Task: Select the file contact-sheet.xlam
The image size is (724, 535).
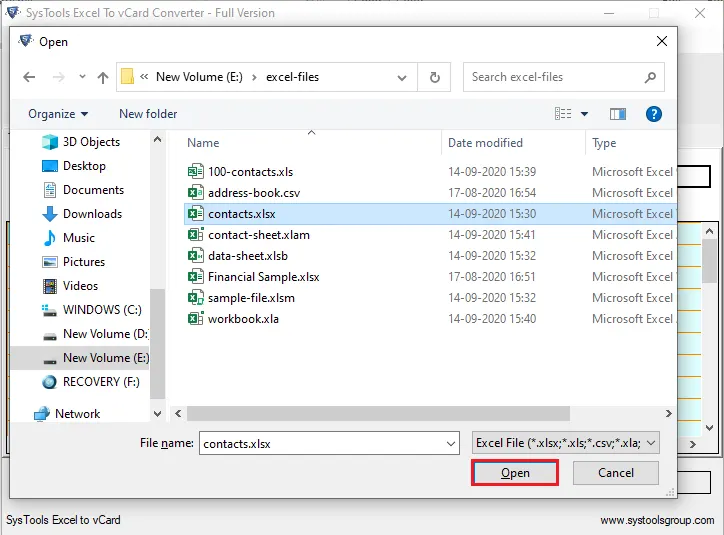Action: coord(259,235)
